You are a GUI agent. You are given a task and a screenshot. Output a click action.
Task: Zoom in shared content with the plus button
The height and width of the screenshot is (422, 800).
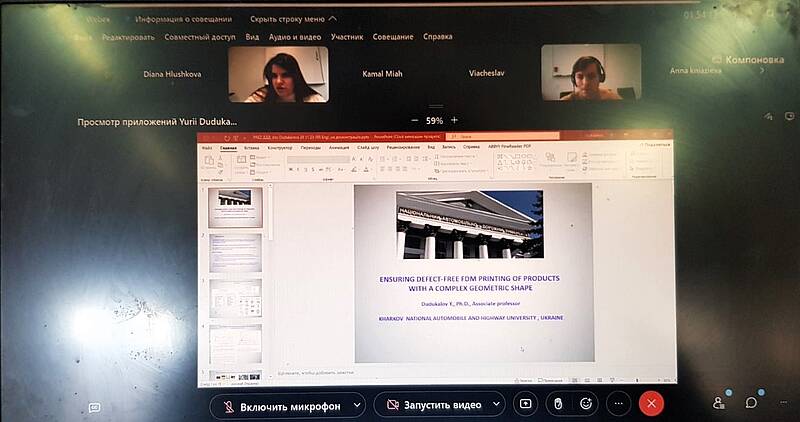click(454, 120)
